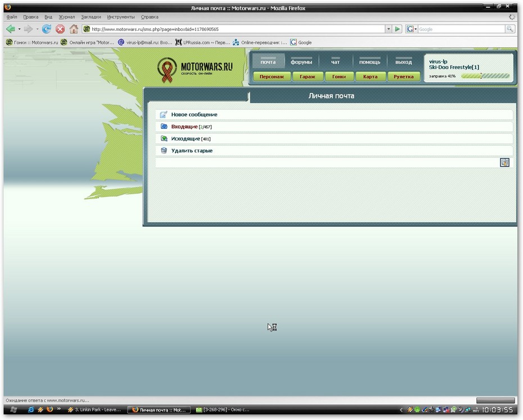Click the заправка 41% fuel progress bar
Screen dimensions: 523x420
(485, 76)
